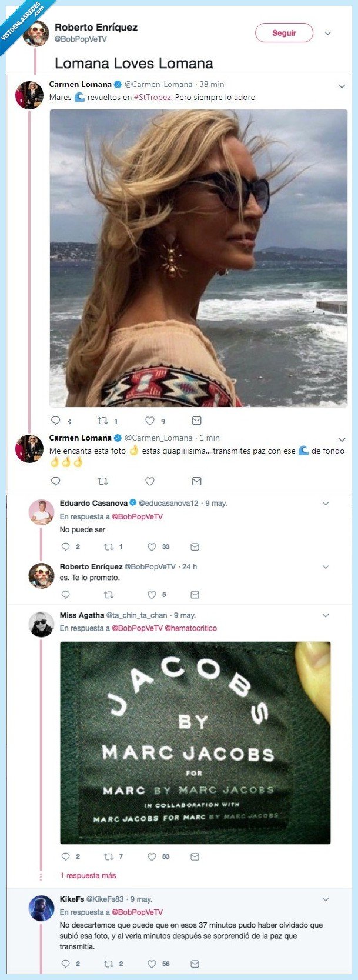Open direct message icon on Eduardo Casanova's tweet
The height and width of the screenshot is (980, 358).
click(195, 546)
